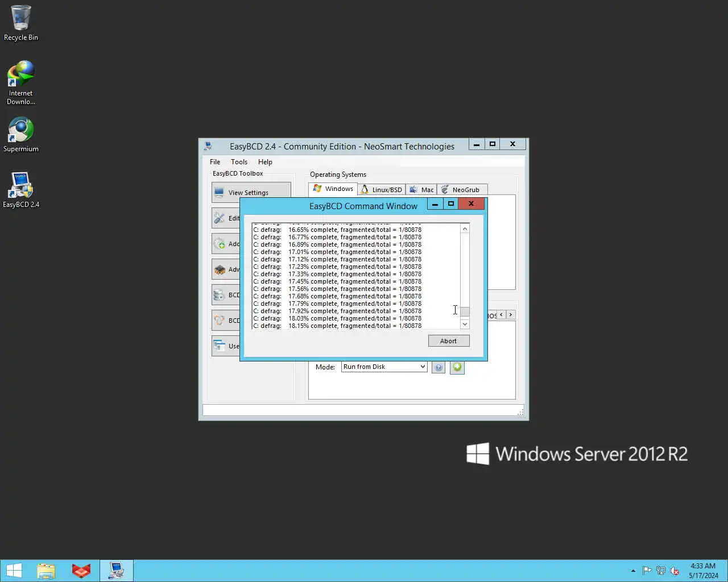Open the File menu
Viewport: 728px width, 582px height.
point(215,162)
